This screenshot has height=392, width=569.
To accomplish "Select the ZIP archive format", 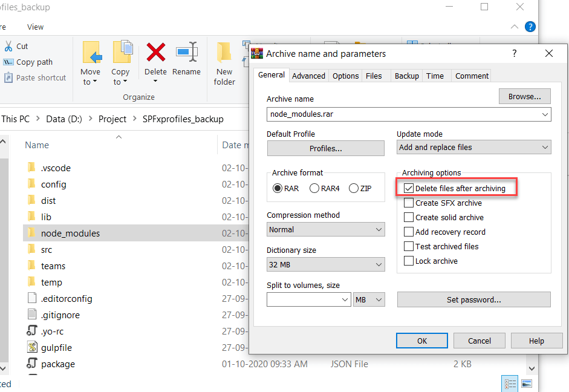I will click(x=353, y=188).
